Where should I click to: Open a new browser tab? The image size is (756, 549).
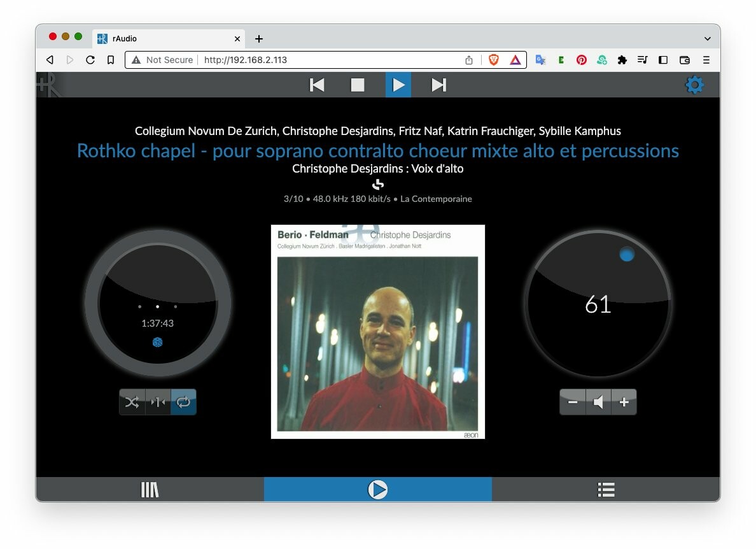tap(259, 39)
